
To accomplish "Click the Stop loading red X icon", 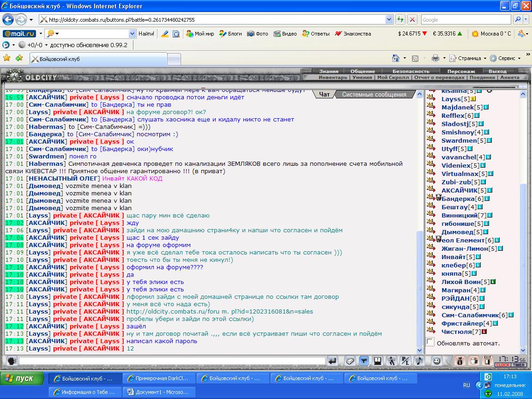I will pyautogui.click(x=412, y=20).
